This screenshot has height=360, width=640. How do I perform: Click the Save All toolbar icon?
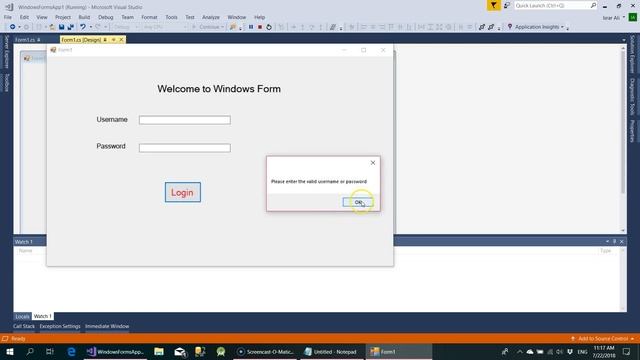pos(71,27)
